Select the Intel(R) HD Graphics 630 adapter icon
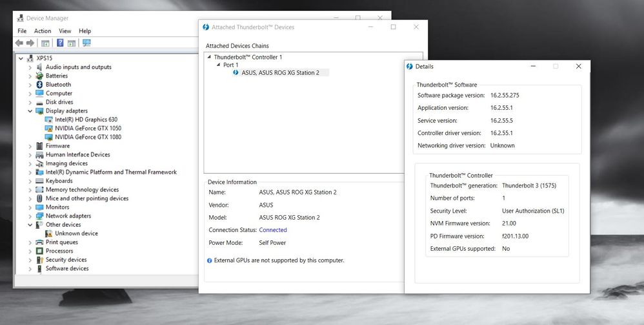Image resolution: width=644 pixels, height=325 pixels. click(x=49, y=120)
